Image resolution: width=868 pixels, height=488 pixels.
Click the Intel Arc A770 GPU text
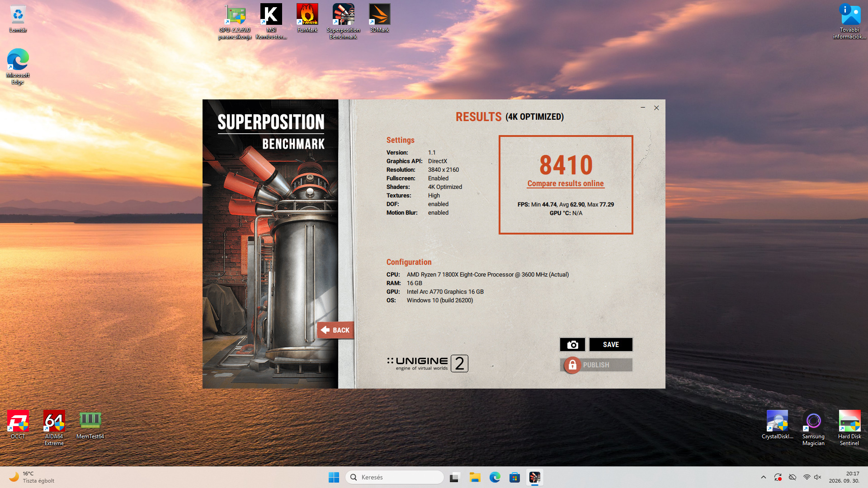[x=445, y=292]
